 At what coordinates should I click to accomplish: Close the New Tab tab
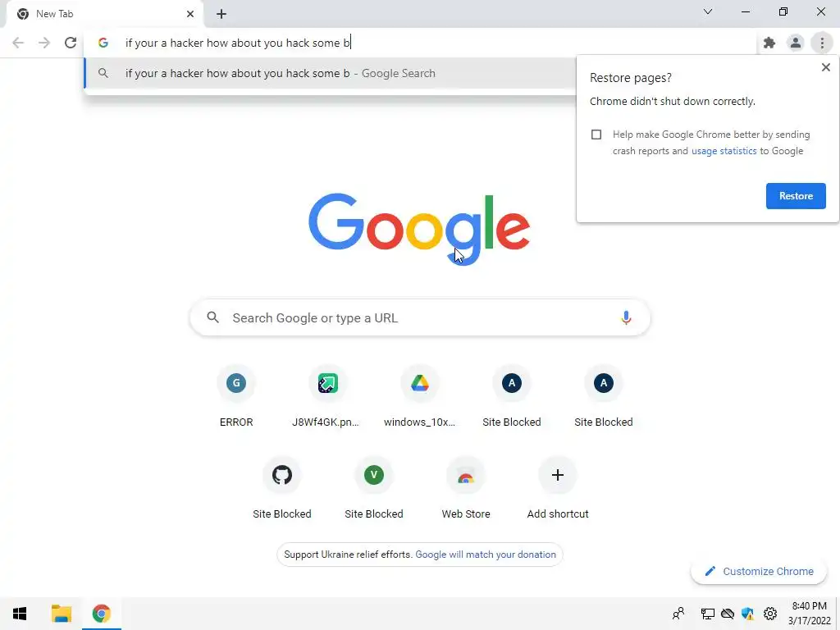(190, 14)
